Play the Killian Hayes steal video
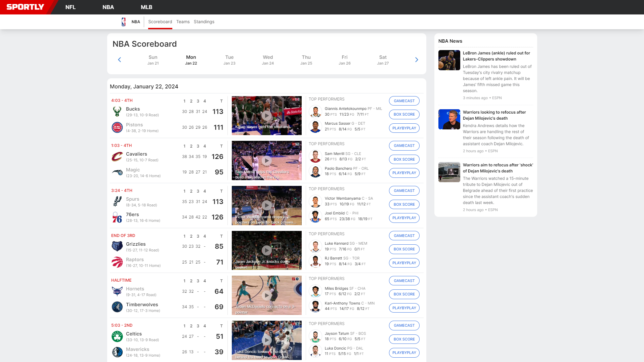 [x=267, y=116]
